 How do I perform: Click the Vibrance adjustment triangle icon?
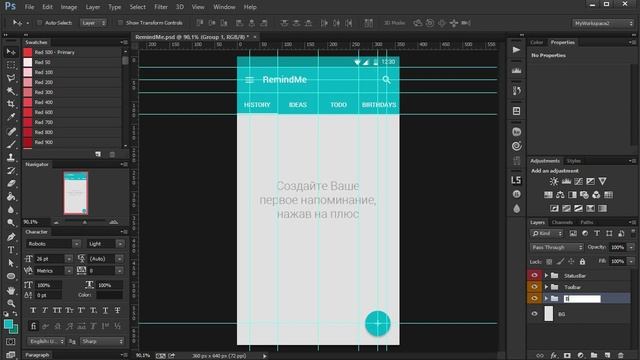click(602, 181)
